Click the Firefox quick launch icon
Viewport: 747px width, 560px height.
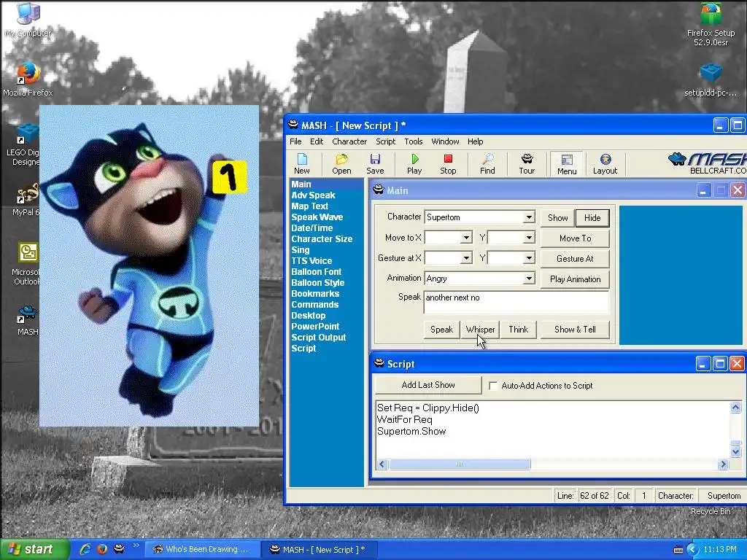pos(102,549)
